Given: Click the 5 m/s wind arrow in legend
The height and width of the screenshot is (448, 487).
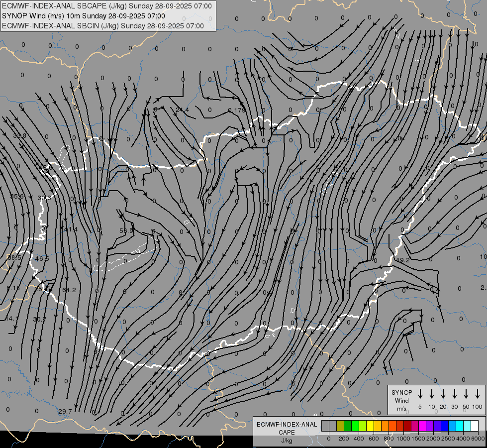Looking at the screenshot, I should [x=420, y=394].
